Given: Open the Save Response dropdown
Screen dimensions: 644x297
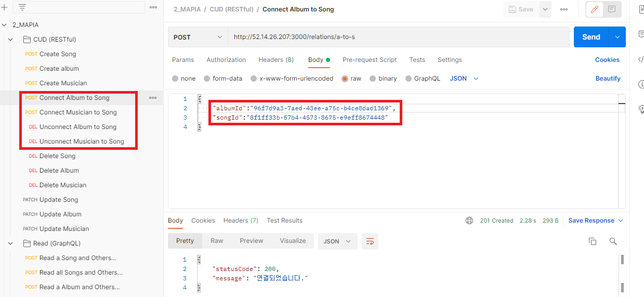Looking at the screenshot, I should click(596, 221).
